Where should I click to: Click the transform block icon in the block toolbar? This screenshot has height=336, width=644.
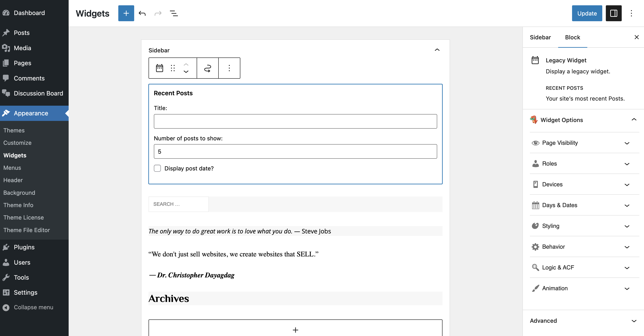207,68
